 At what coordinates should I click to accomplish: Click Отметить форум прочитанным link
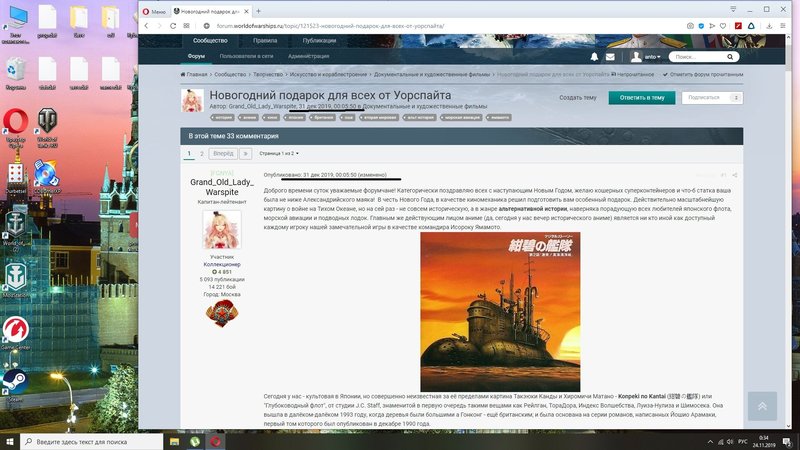[703, 74]
